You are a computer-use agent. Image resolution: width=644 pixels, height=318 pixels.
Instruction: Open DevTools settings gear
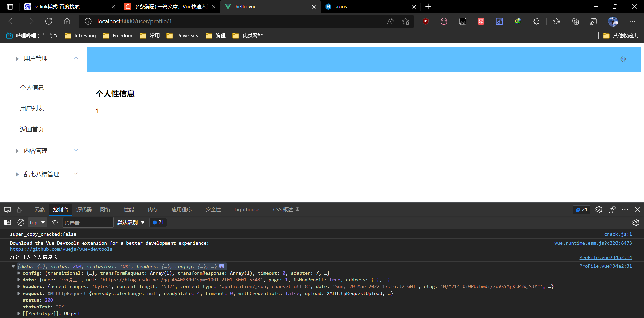pyautogui.click(x=599, y=210)
